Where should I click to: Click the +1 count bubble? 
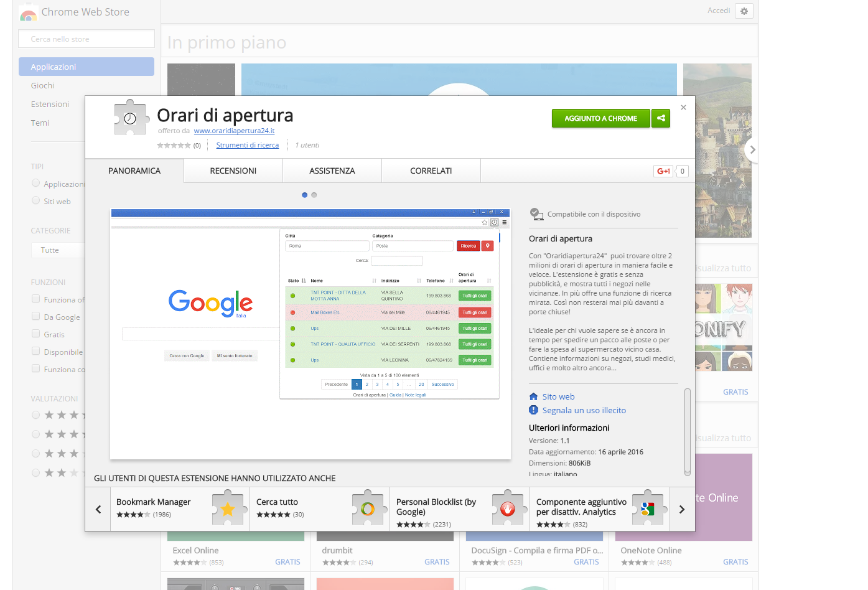coord(683,171)
